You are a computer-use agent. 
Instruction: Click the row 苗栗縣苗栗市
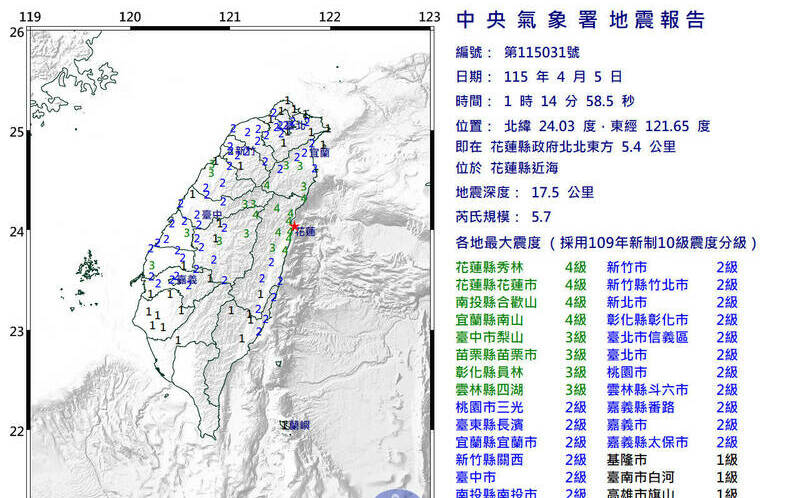(521, 355)
